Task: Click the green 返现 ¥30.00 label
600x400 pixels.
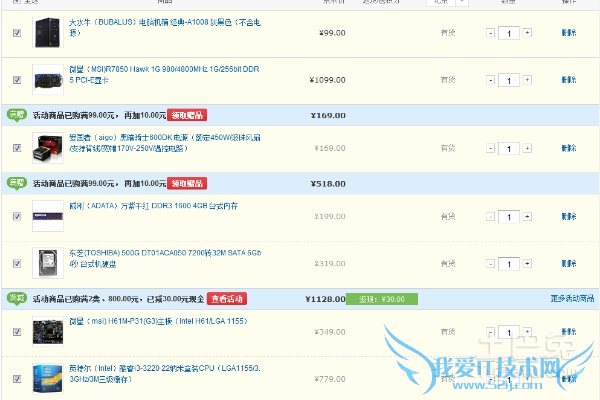Action: tap(382, 299)
